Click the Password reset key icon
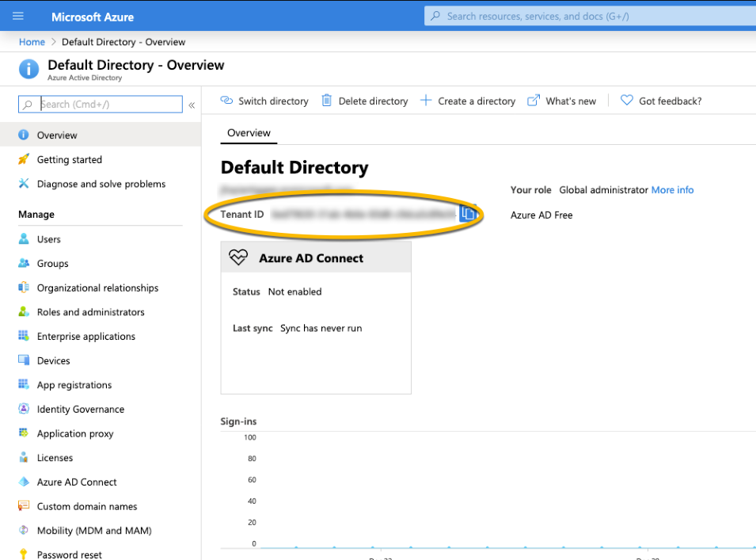Viewport: 756px width, 560px height. point(24,554)
